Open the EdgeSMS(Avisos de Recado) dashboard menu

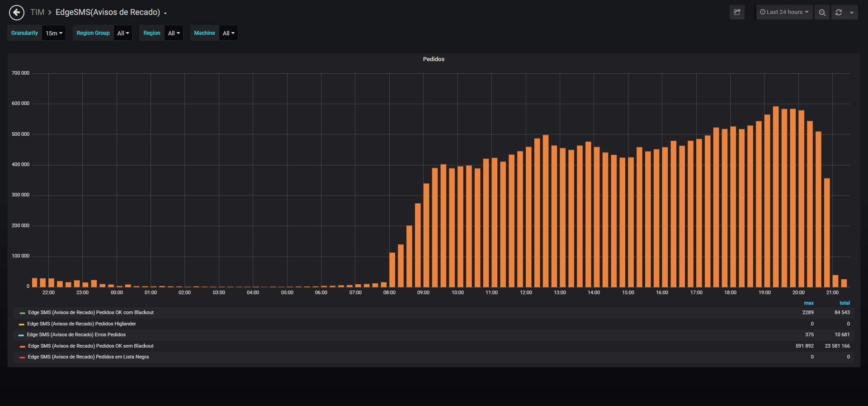tap(111, 12)
